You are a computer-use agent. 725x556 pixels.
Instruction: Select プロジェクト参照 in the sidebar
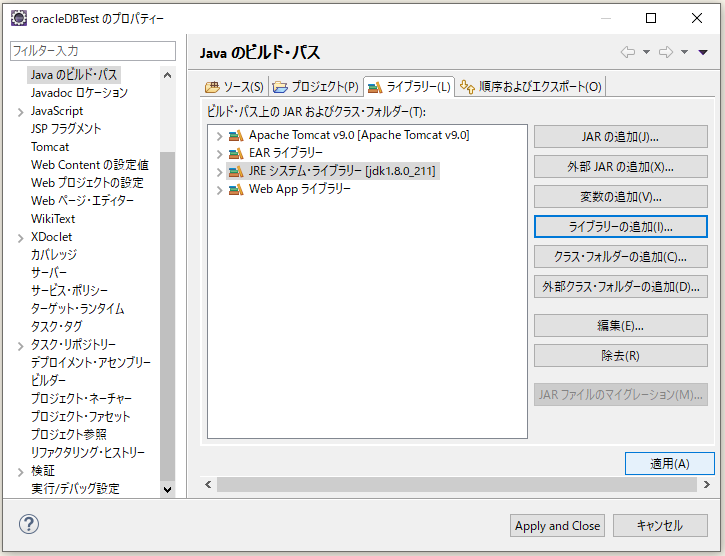pyautogui.click(x=68, y=435)
